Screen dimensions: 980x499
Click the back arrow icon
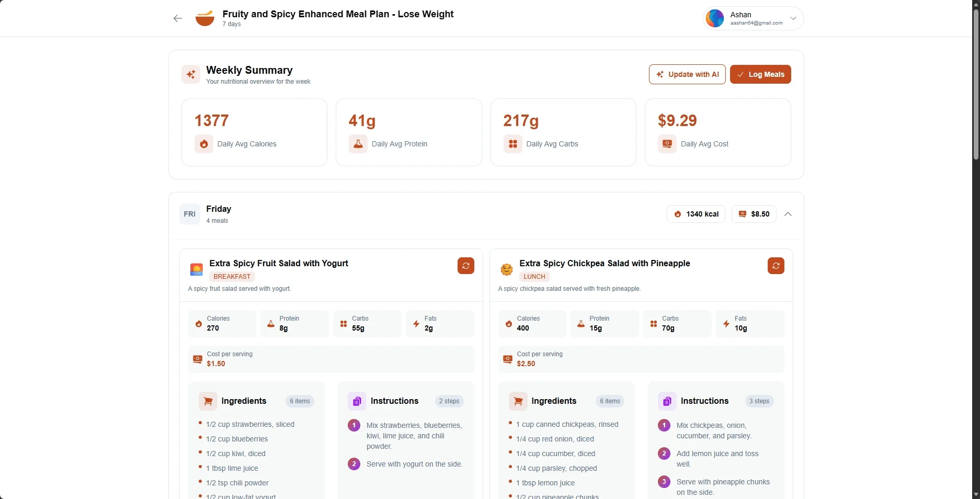pos(178,18)
